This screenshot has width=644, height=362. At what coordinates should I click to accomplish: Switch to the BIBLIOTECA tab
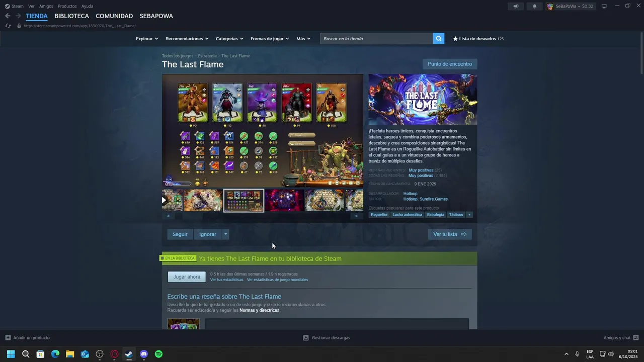click(x=71, y=16)
